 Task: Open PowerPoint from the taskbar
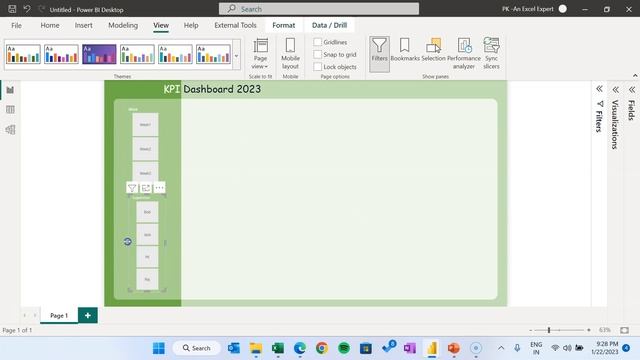pos(453,348)
